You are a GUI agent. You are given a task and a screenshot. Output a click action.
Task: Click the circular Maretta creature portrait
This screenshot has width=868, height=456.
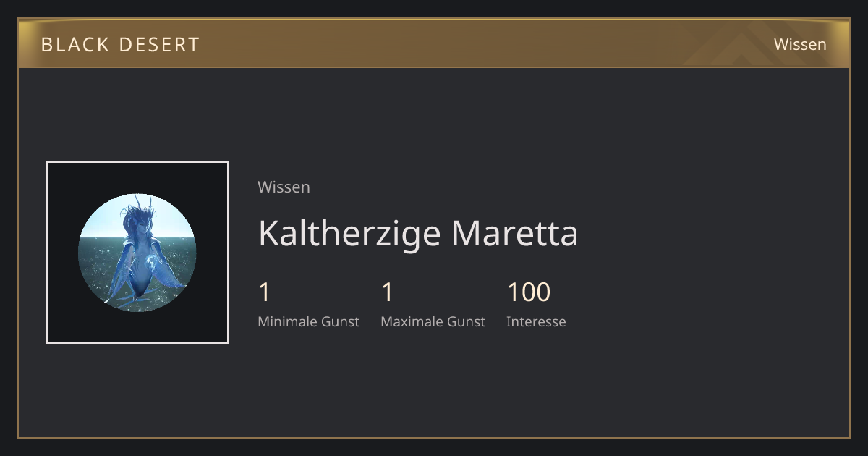pyautogui.click(x=137, y=253)
